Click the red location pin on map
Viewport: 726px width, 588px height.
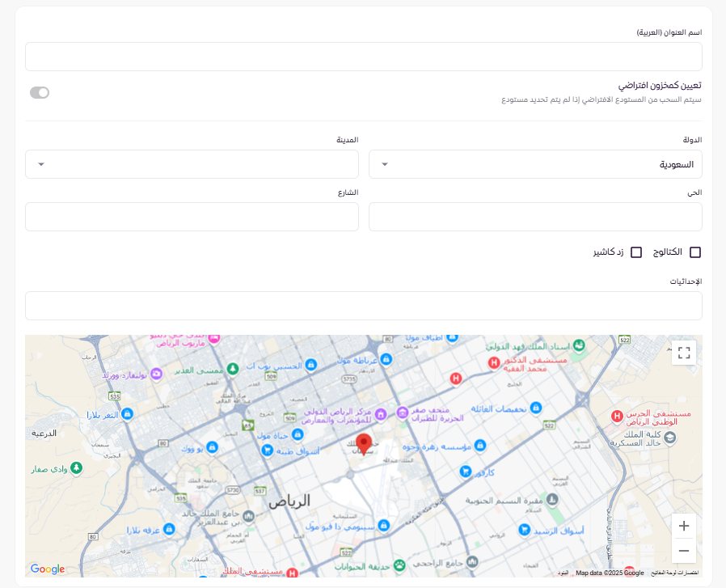coord(364,442)
